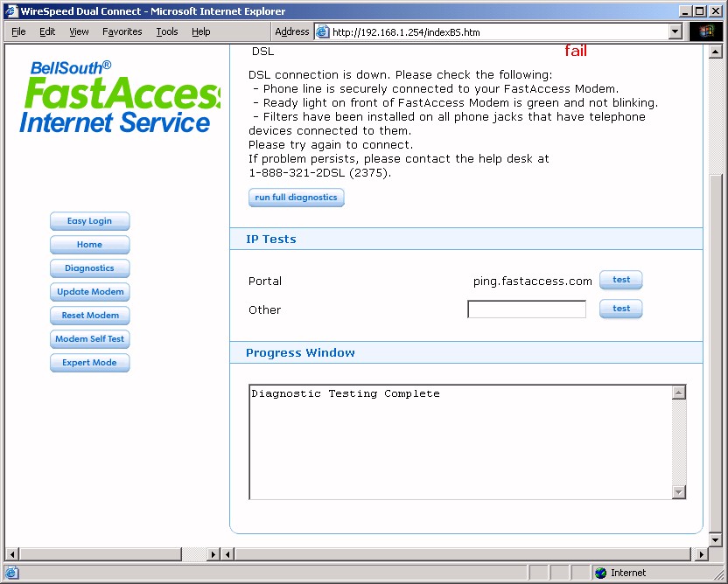The height and width of the screenshot is (584, 728).
Task: Click Update Modem button
Action: (x=89, y=292)
